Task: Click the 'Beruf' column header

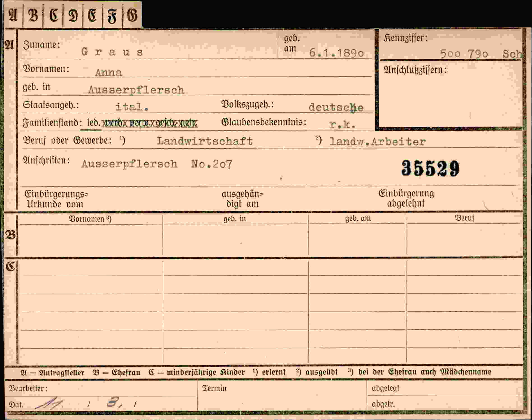Action: point(464,218)
